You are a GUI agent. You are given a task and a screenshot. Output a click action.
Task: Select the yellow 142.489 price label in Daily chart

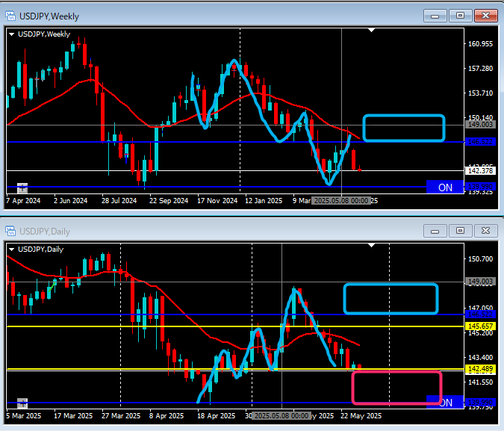coord(480,369)
